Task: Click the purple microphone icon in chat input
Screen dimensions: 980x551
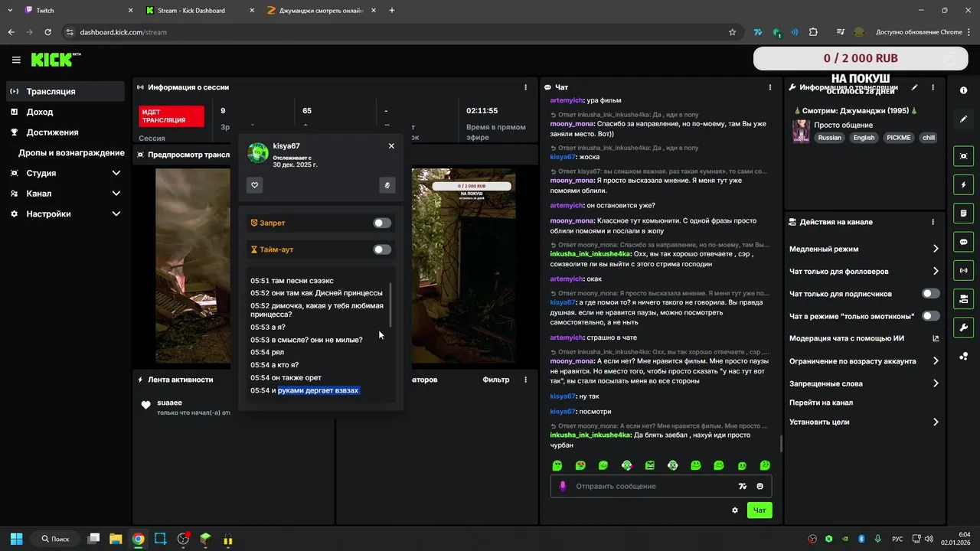Action: click(x=563, y=486)
